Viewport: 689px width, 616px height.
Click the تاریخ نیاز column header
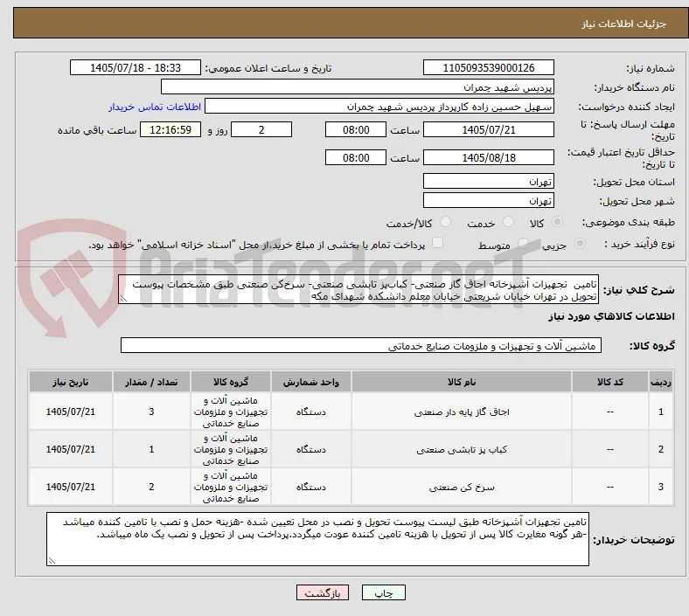pyautogui.click(x=71, y=382)
